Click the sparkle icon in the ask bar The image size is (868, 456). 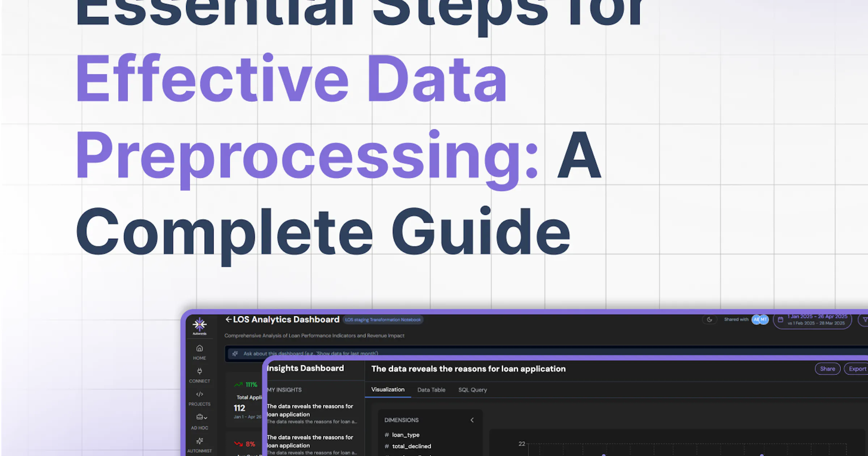[x=235, y=354]
